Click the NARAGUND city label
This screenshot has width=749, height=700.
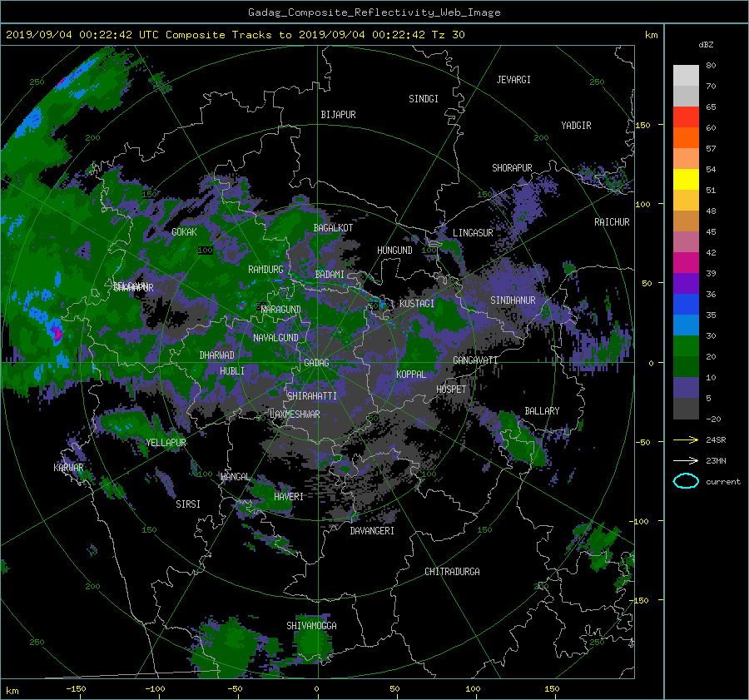click(281, 310)
